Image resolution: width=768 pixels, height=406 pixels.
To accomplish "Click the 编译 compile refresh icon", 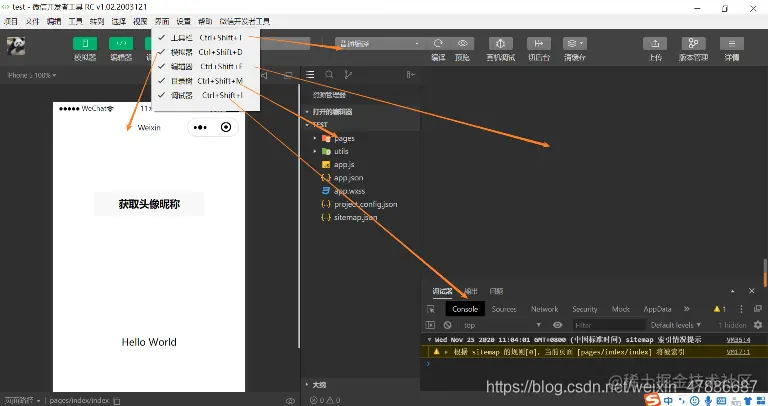I will click(x=438, y=43).
